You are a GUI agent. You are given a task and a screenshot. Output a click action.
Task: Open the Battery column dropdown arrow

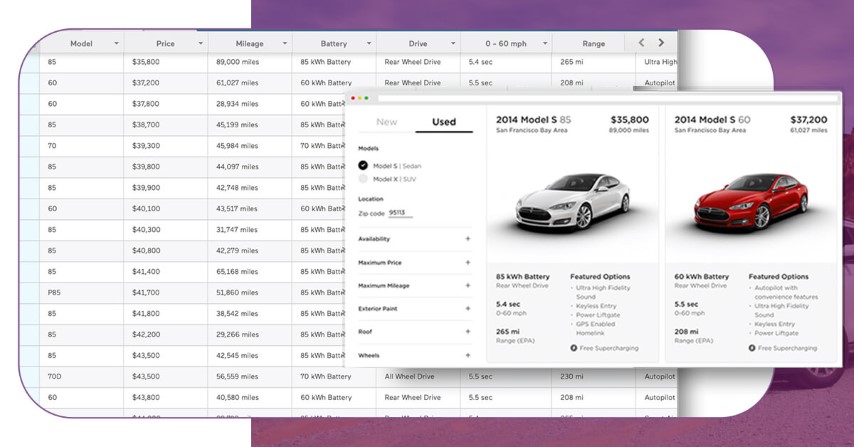click(x=369, y=44)
